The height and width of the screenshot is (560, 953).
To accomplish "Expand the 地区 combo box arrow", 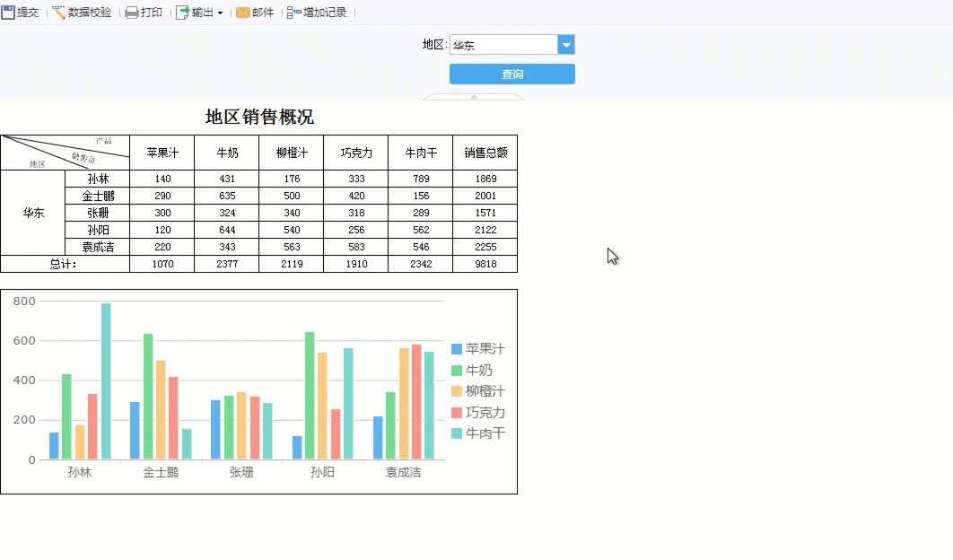I will click(566, 44).
